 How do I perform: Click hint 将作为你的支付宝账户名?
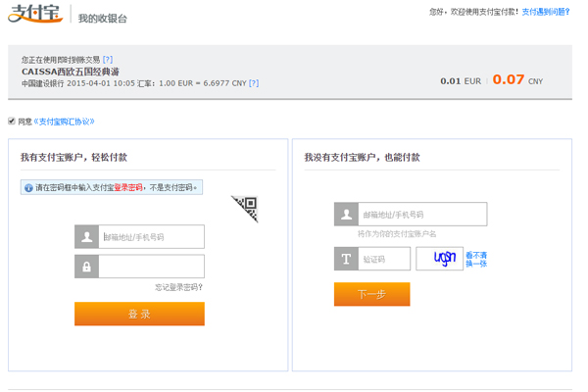[397, 234]
